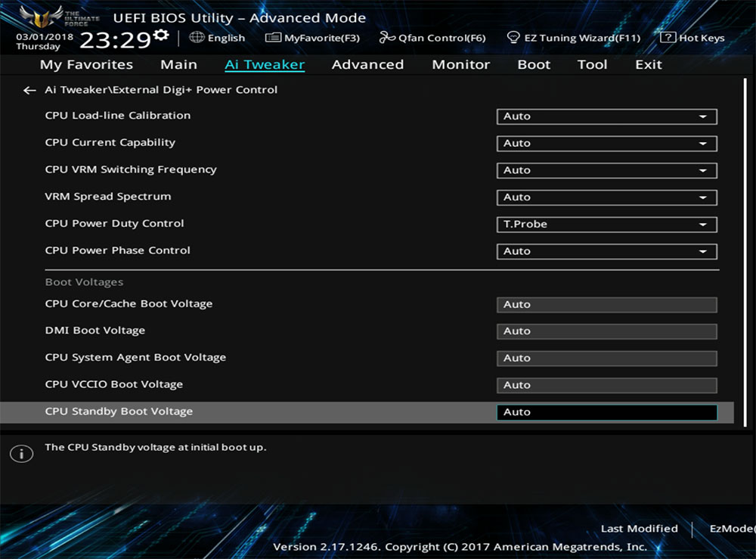Click the 23:29 clock display
The image size is (756, 559).
116,40
